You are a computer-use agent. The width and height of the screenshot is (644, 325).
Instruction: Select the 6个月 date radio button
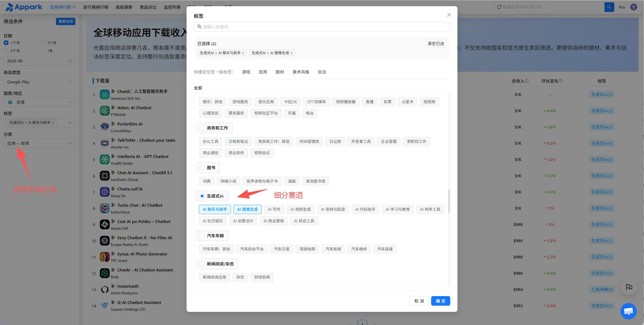point(6,51)
